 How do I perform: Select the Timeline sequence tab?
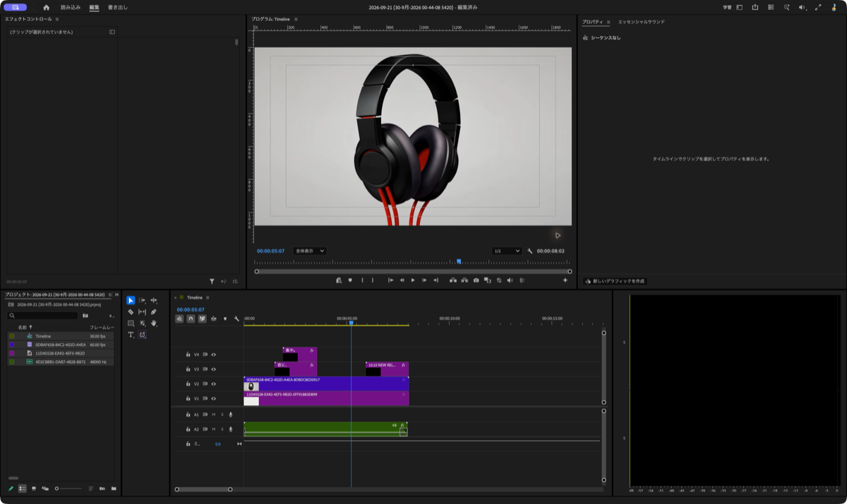[195, 297]
